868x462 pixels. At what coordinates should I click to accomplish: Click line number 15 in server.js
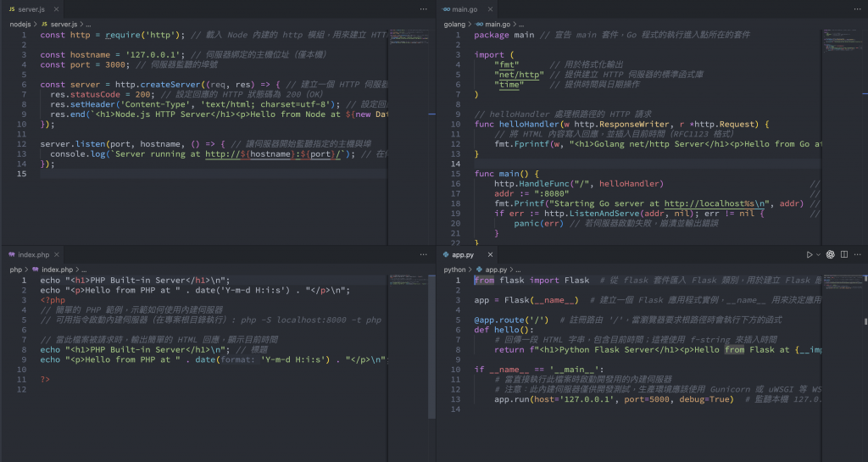(21, 174)
